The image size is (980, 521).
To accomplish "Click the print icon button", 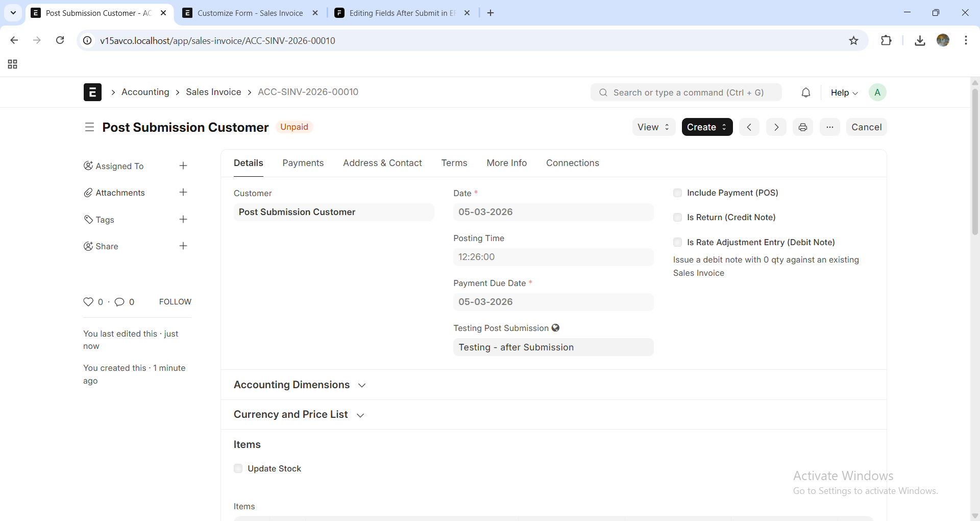I will coord(803,127).
